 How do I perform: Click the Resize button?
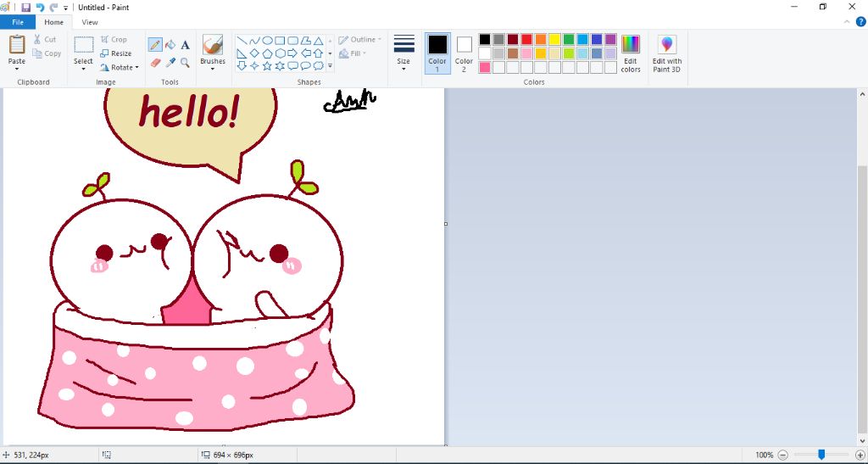tap(115, 53)
